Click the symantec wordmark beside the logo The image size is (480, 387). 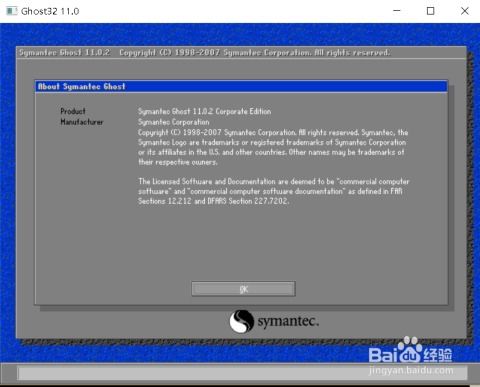click(288, 321)
